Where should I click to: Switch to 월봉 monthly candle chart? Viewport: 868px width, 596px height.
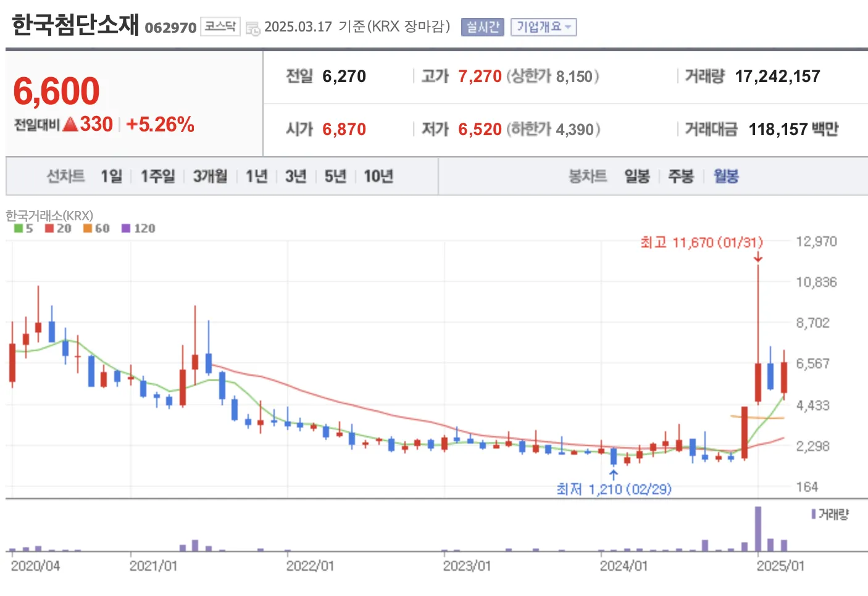pyautogui.click(x=726, y=176)
